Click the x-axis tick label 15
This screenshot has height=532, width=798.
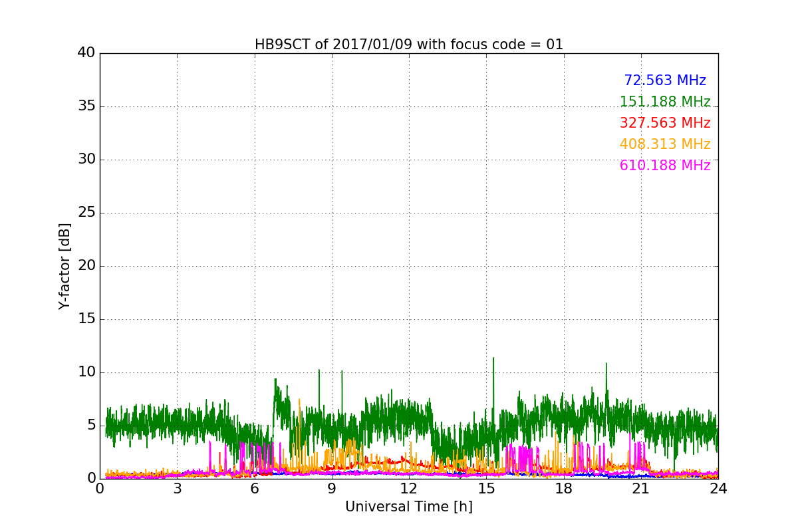[486, 489]
